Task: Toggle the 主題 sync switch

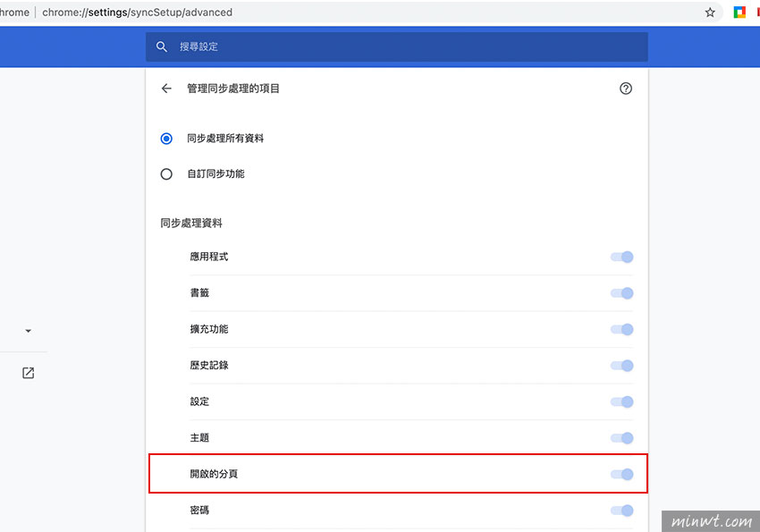Action: pyautogui.click(x=622, y=438)
